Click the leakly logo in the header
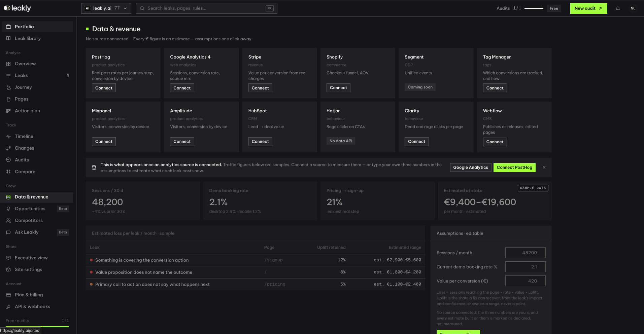This screenshot has width=644, height=334. (x=17, y=8)
